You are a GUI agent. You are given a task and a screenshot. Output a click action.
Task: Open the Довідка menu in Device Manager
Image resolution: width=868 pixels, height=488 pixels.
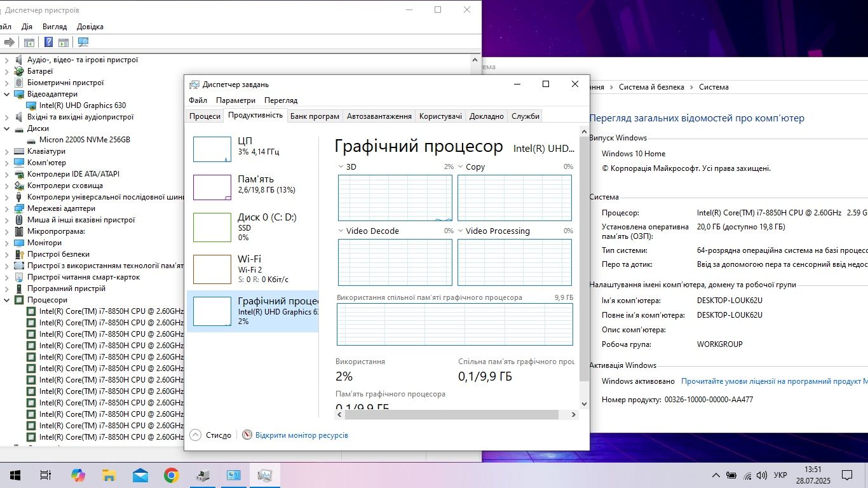pyautogui.click(x=90, y=27)
